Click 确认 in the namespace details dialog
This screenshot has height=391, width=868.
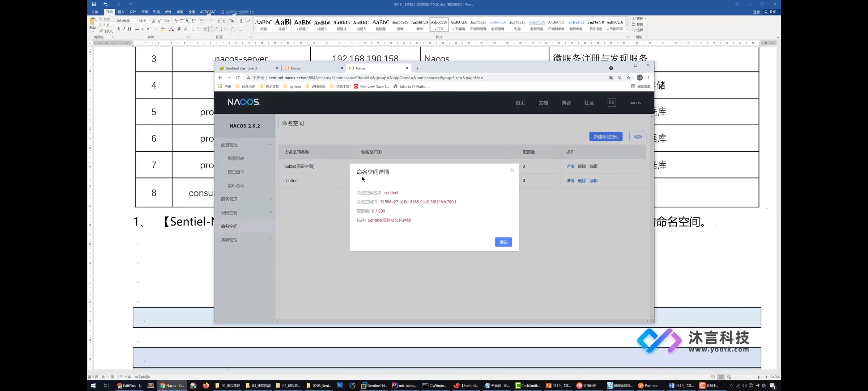point(503,242)
